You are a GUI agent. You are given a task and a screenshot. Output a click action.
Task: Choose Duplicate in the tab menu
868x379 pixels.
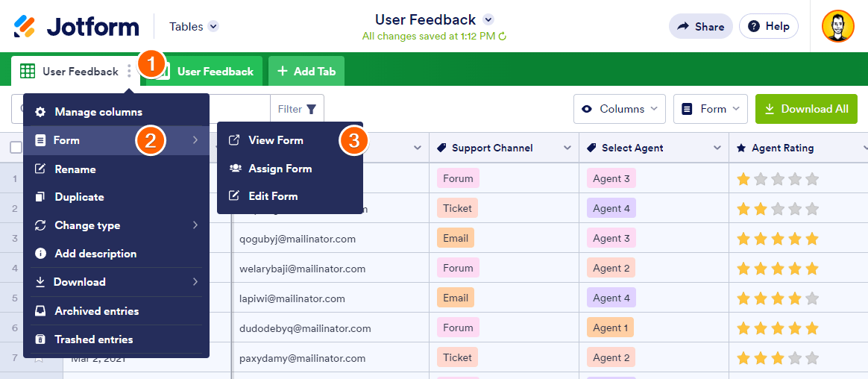pyautogui.click(x=79, y=197)
